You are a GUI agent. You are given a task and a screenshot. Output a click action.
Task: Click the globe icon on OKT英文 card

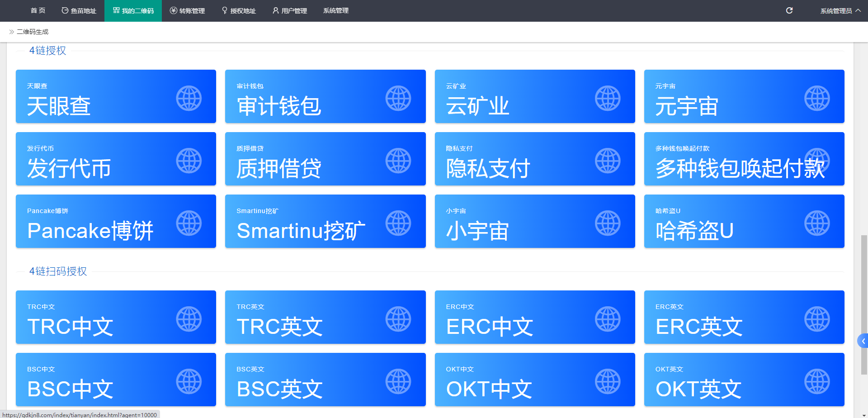817,381
